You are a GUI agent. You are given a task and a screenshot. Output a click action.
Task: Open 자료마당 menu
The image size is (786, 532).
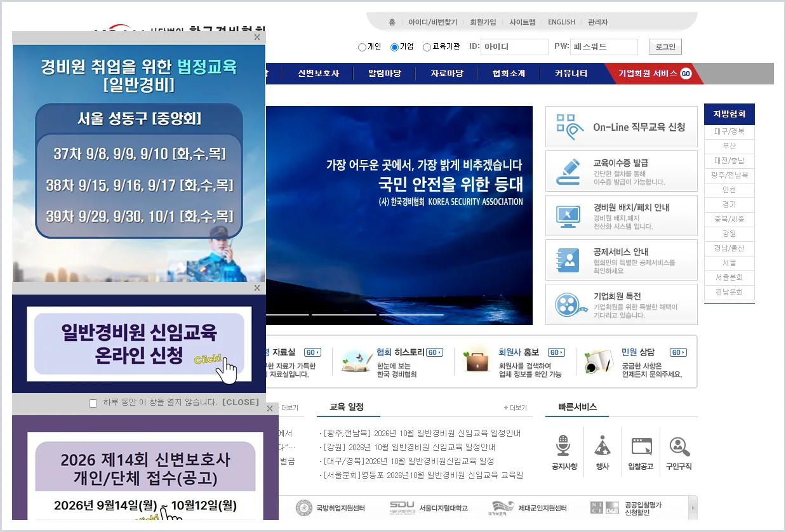tap(447, 74)
